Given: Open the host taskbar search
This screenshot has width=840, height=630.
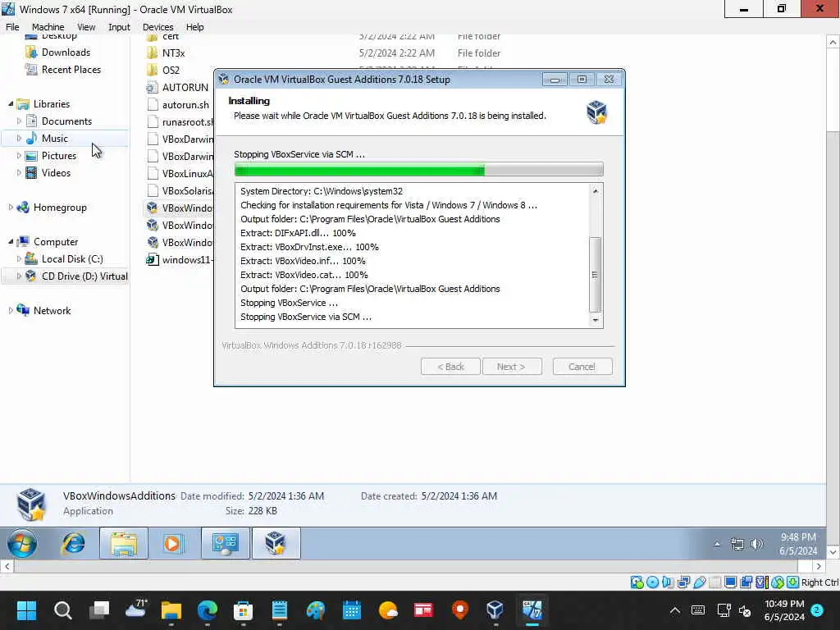Looking at the screenshot, I should coord(62,610).
